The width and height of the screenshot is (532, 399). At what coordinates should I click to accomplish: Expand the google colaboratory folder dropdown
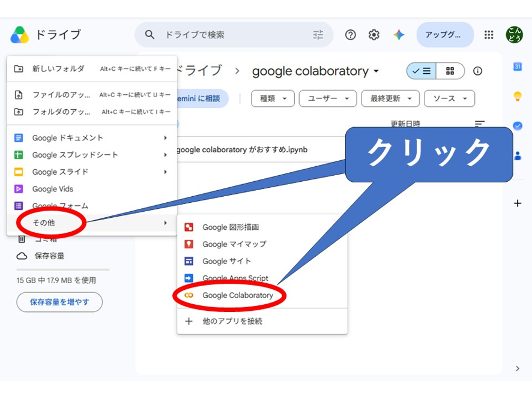coord(376,71)
